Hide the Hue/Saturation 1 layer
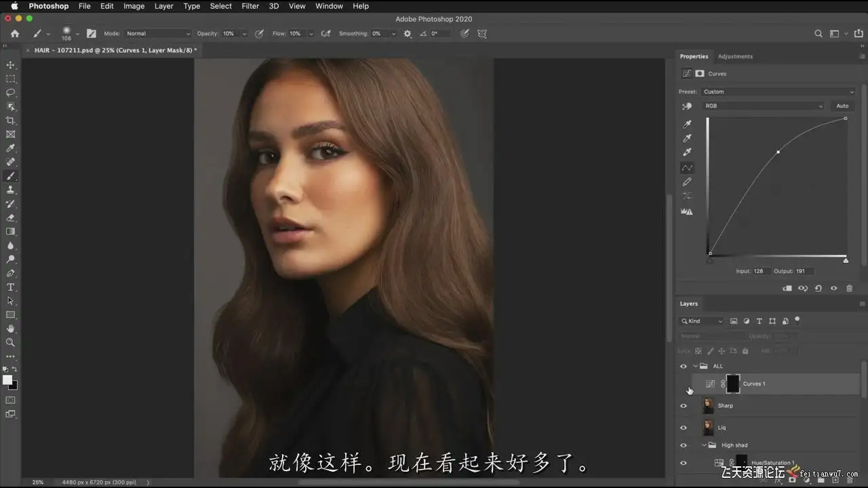Image resolution: width=868 pixels, height=488 pixels. coord(684,463)
